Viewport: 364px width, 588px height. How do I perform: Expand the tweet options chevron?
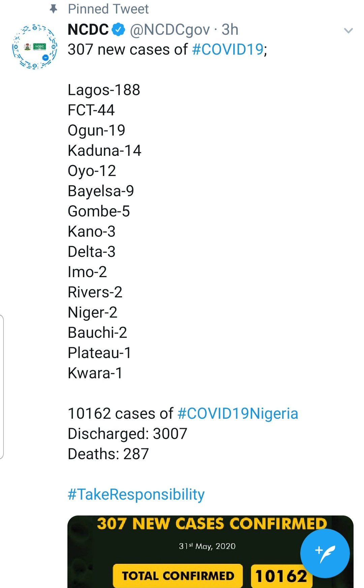pos(348,31)
